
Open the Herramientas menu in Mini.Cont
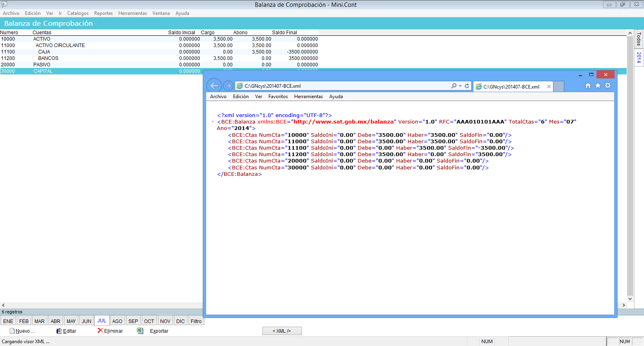pos(132,13)
